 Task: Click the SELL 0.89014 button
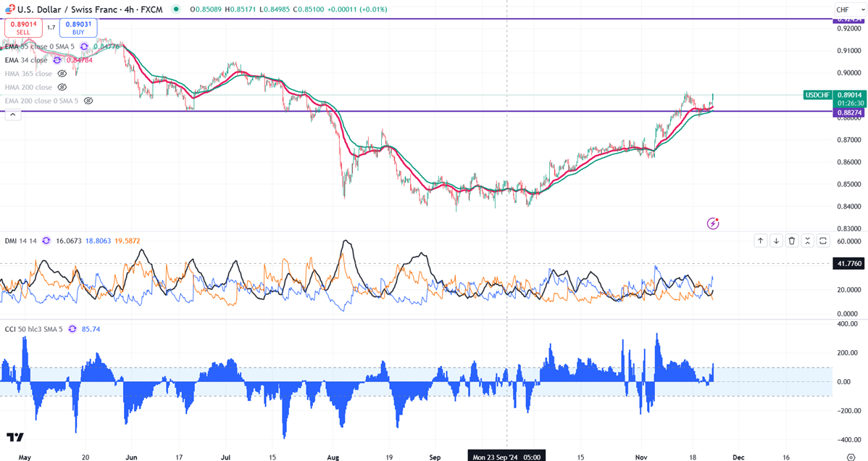23,28
